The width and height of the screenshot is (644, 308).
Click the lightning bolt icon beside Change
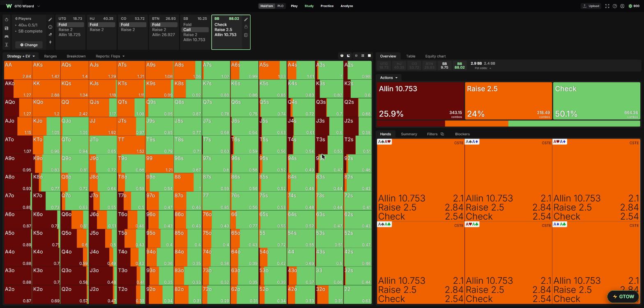click(x=50, y=42)
